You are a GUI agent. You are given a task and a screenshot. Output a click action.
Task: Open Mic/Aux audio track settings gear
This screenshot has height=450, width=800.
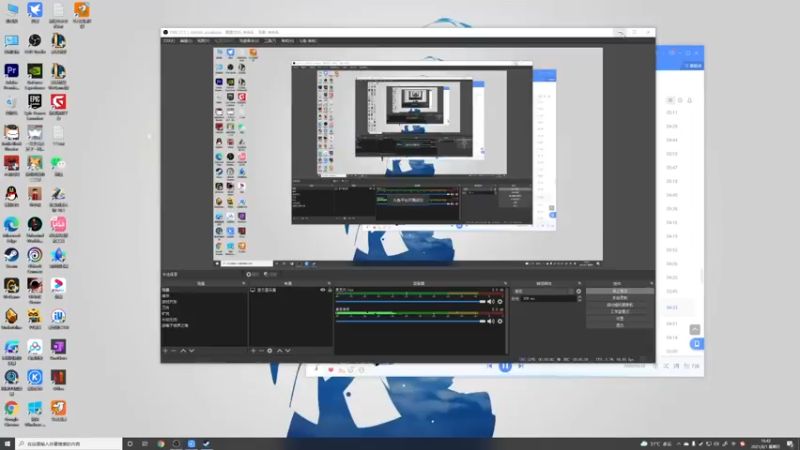[x=500, y=302]
